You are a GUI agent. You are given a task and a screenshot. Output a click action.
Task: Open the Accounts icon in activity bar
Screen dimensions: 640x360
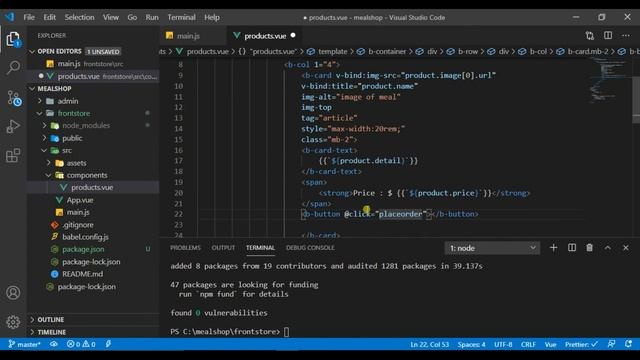tap(13, 293)
